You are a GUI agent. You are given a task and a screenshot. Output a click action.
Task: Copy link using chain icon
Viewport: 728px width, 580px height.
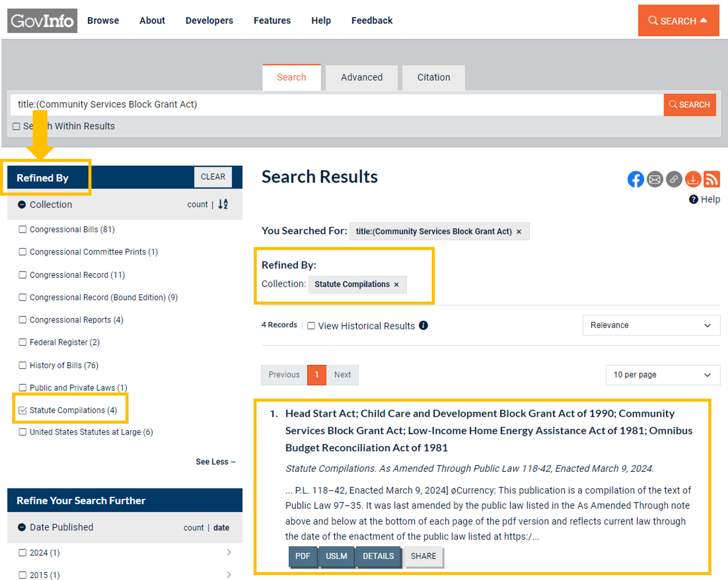(x=674, y=179)
